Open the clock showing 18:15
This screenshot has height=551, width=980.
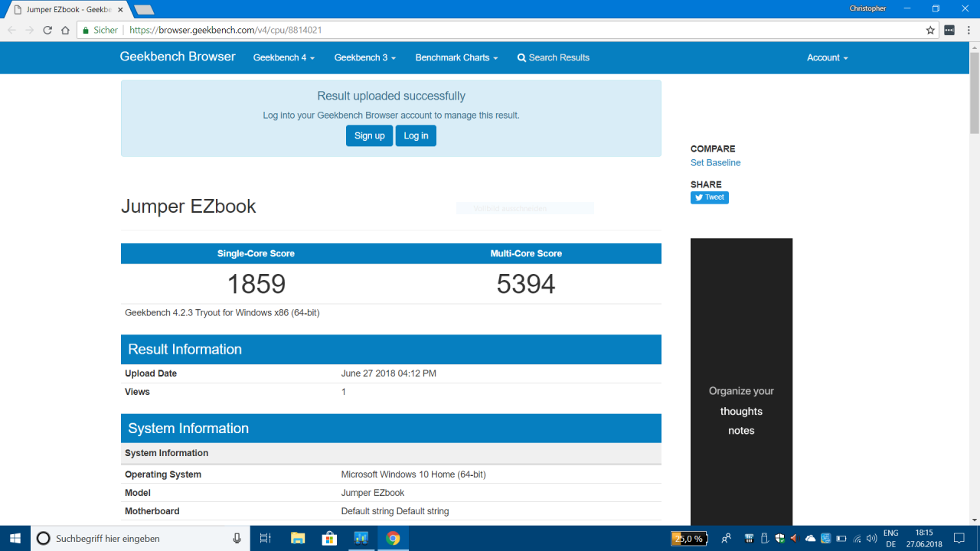click(x=924, y=538)
